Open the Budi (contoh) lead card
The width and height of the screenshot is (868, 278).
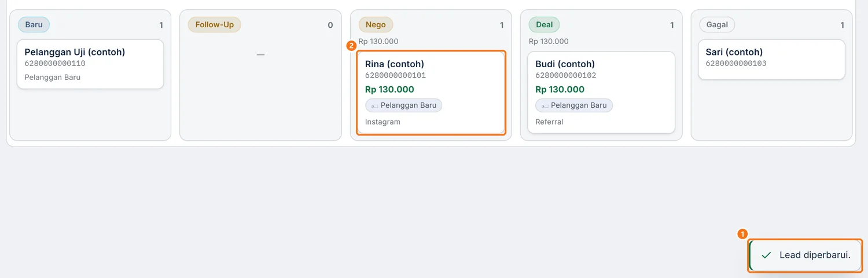601,93
